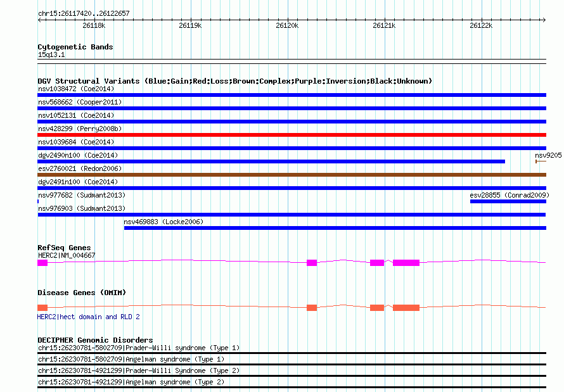Open the esv28855 (Conrad2009) variant label
The height and width of the screenshot is (392, 564).
510,195
